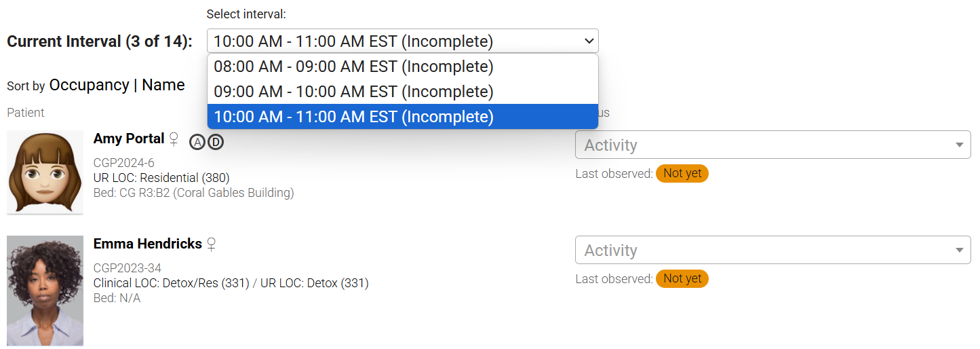Open Emma Hendricks' patient name link
This screenshot has width=980, height=349.
148,244
